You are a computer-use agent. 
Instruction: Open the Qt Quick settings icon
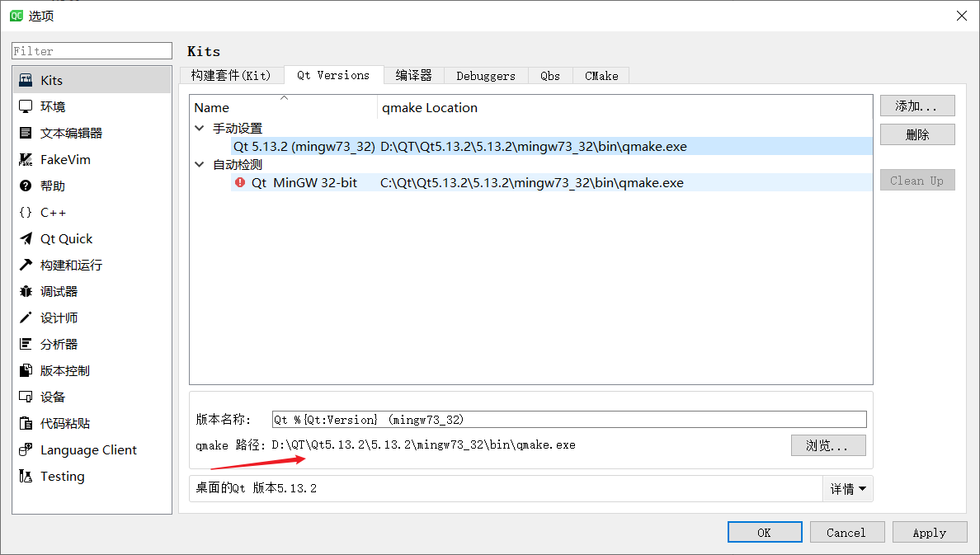click(27, 238)
